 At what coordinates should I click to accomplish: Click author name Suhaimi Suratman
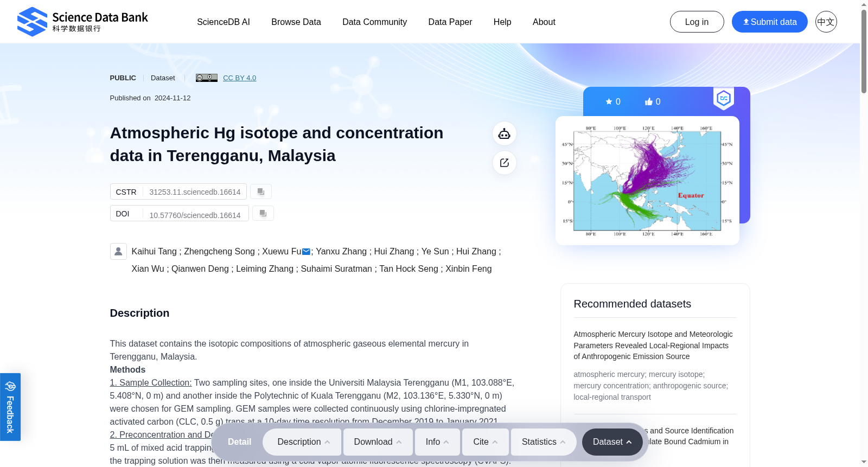(x=336, y=268)
